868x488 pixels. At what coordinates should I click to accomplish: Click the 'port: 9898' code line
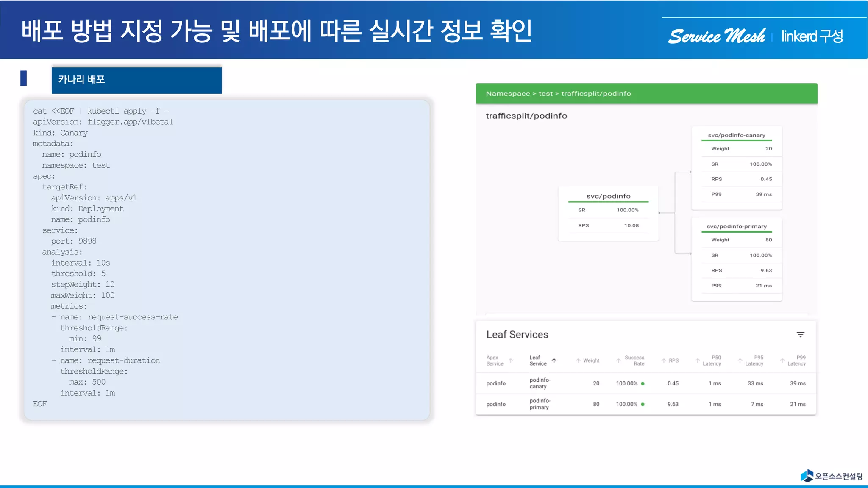pos(74,241)
